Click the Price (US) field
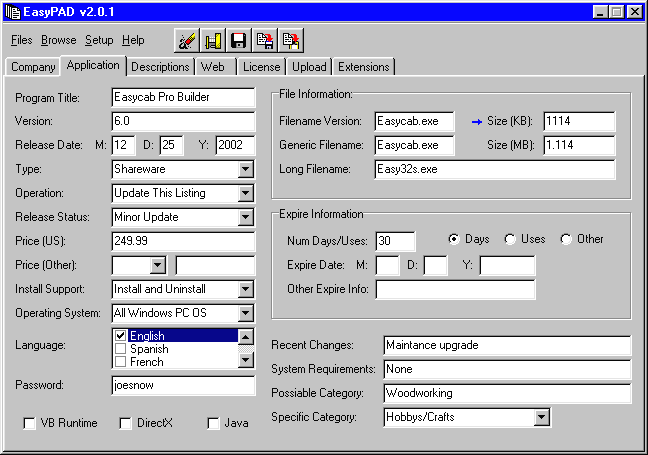 pyautogui.click(x=183, y=241)
